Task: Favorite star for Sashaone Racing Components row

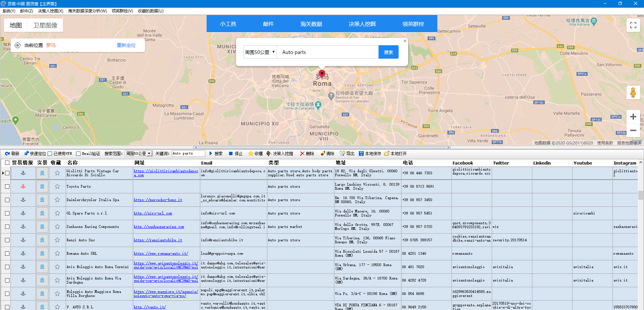Action: click(57, 227)
